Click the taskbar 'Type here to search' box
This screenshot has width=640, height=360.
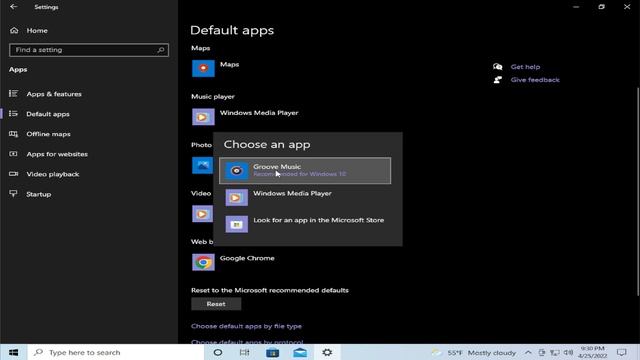[116, 352]
